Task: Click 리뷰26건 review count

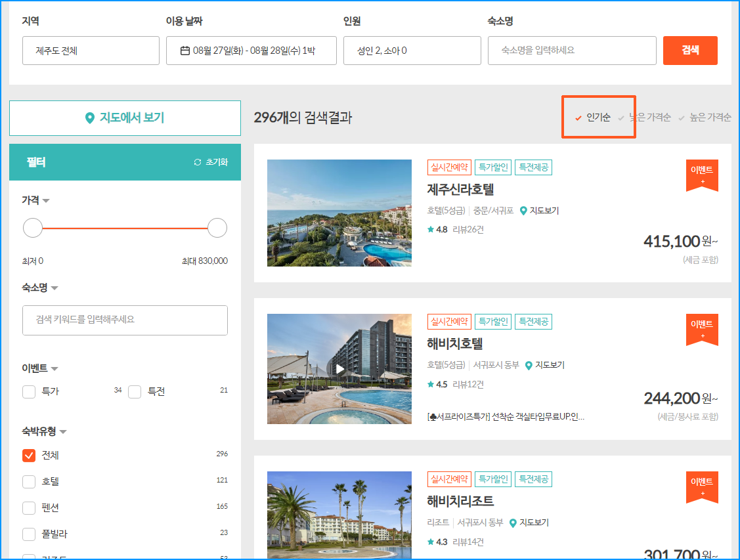Action: click(x=468, y=230)
